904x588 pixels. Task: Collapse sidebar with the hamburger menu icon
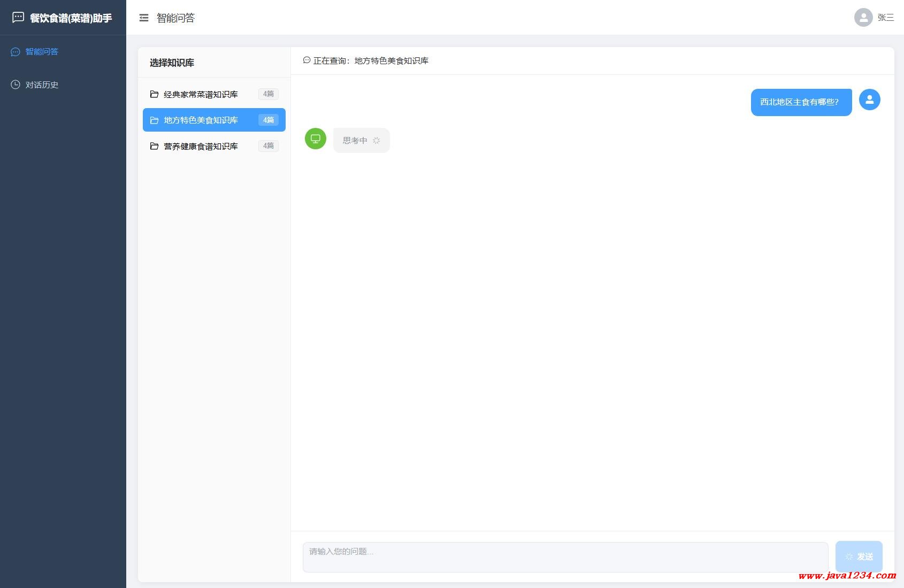(x=144, y=18)
